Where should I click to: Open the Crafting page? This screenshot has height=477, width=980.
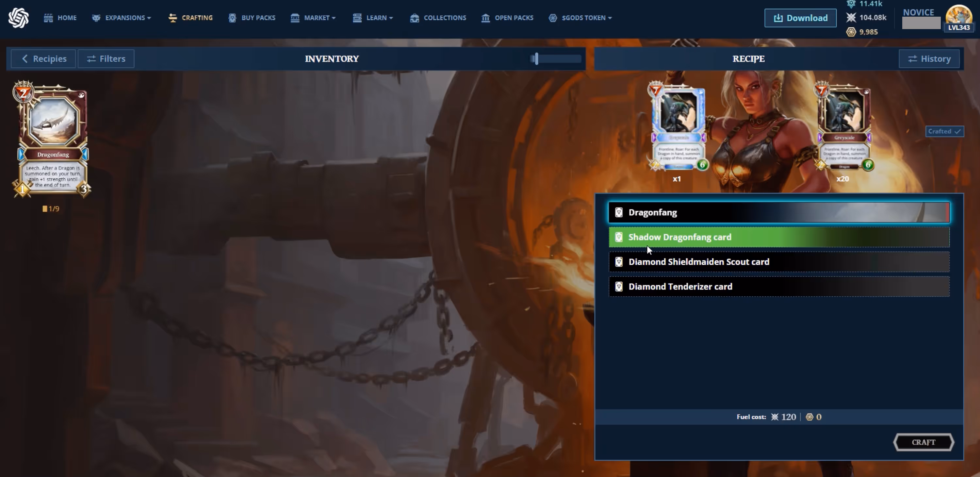point(190,18)
